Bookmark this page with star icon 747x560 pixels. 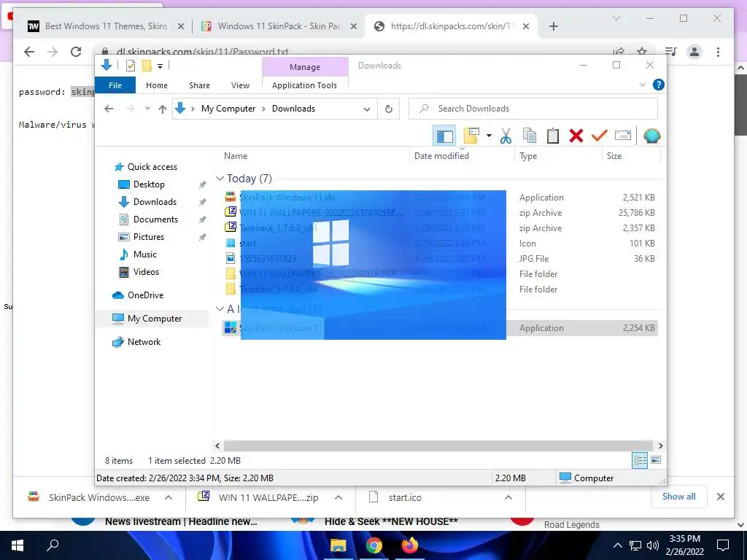642,52
